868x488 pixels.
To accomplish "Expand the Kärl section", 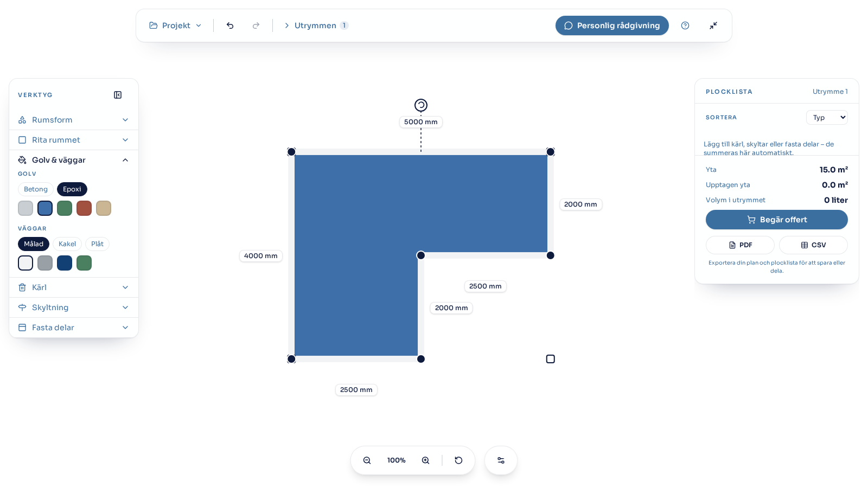I will click(x=74, y=287).
